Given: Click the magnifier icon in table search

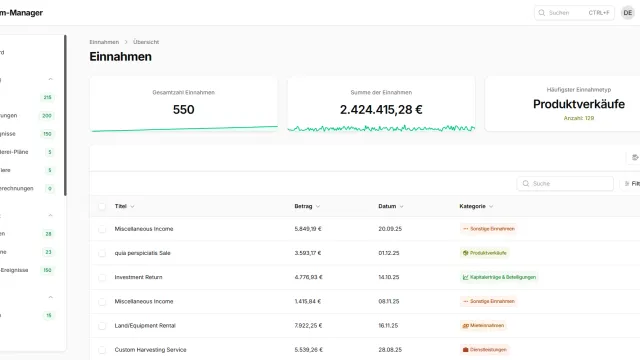Looking at the screenshot, I should (x=526, y=184).
